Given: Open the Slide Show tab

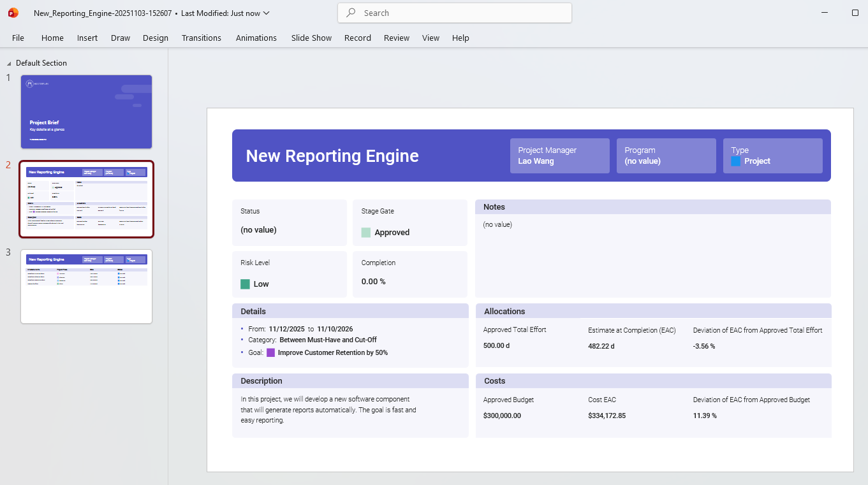Looking at the screenshot, I should (311, 38).
